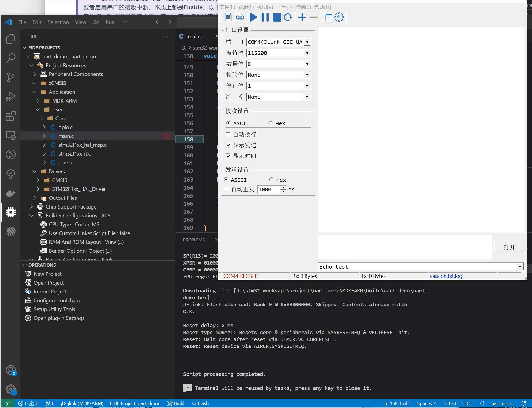The width and height of the screenshot is (532, 408).
Task: Click the refresh icon in serial toolbar
Action: (x=288, y=17)
